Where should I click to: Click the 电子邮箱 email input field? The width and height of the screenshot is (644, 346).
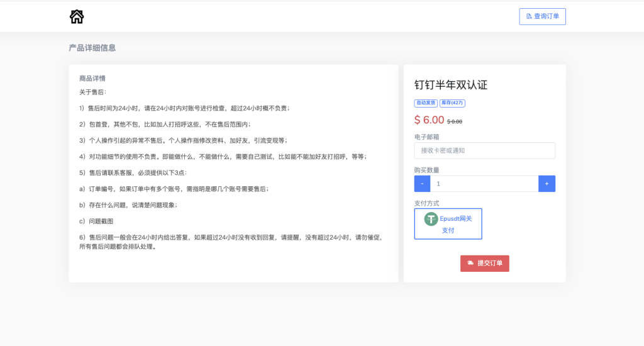pos(485,150)
